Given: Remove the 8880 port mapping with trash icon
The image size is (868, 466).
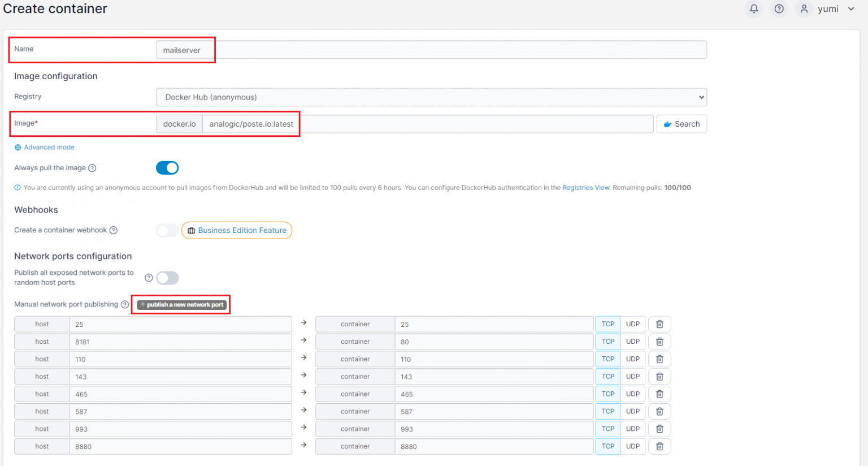Looking at the screenshot, I should tap(659, 446).
